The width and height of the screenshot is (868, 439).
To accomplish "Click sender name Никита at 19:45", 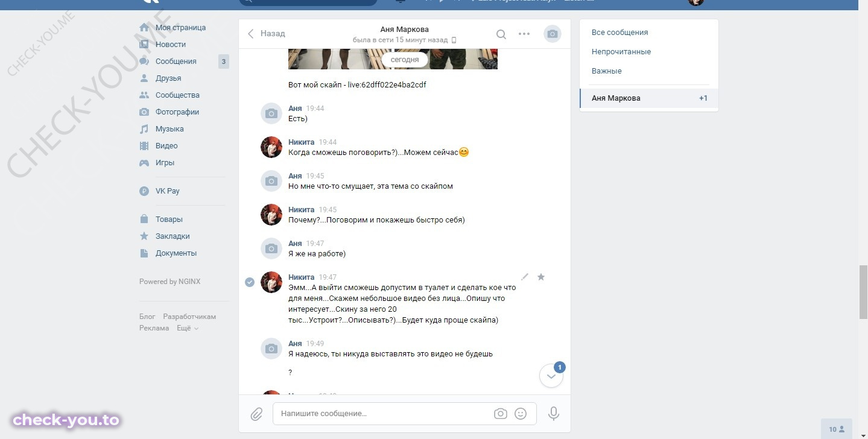I will tap(302, 210).
